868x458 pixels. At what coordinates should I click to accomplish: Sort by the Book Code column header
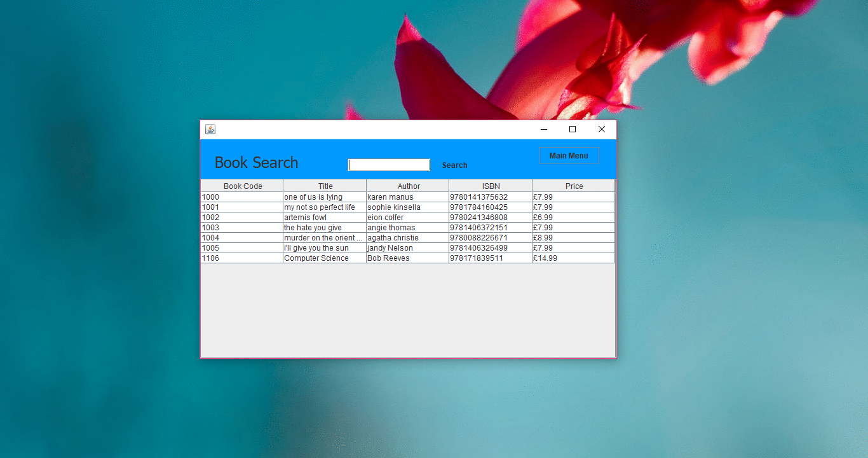[x=242, y=186]
